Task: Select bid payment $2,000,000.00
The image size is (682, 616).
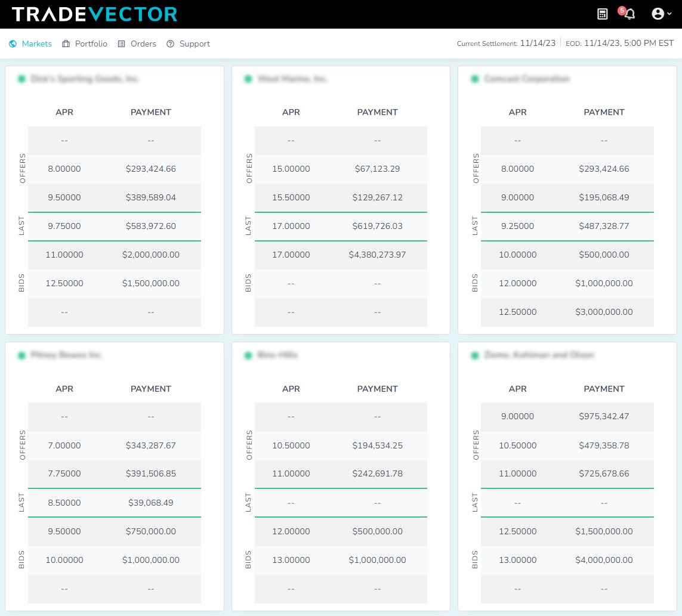Action: (150, 255)
